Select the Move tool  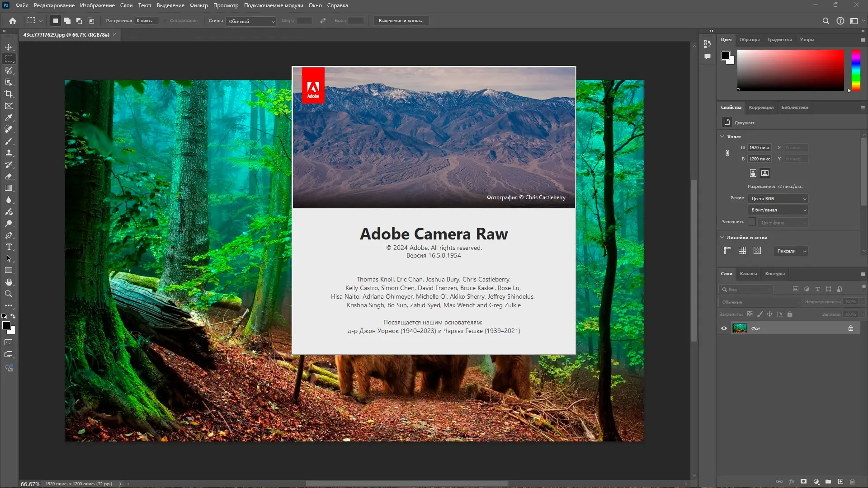click(9, 47)
